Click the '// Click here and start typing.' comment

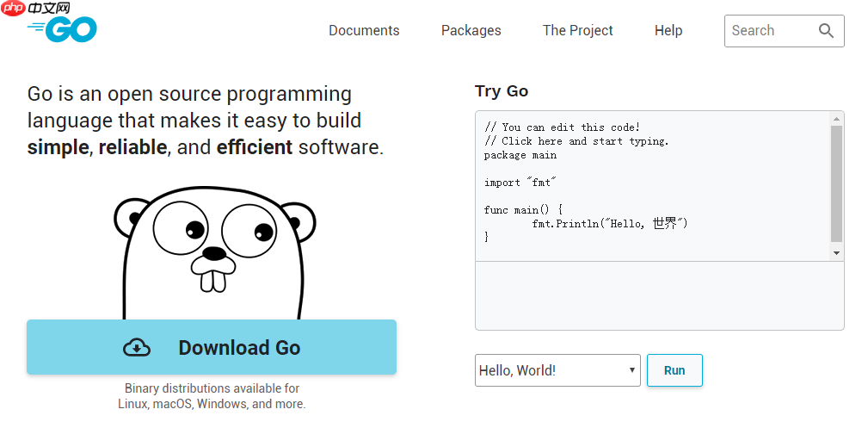[576, 141]
